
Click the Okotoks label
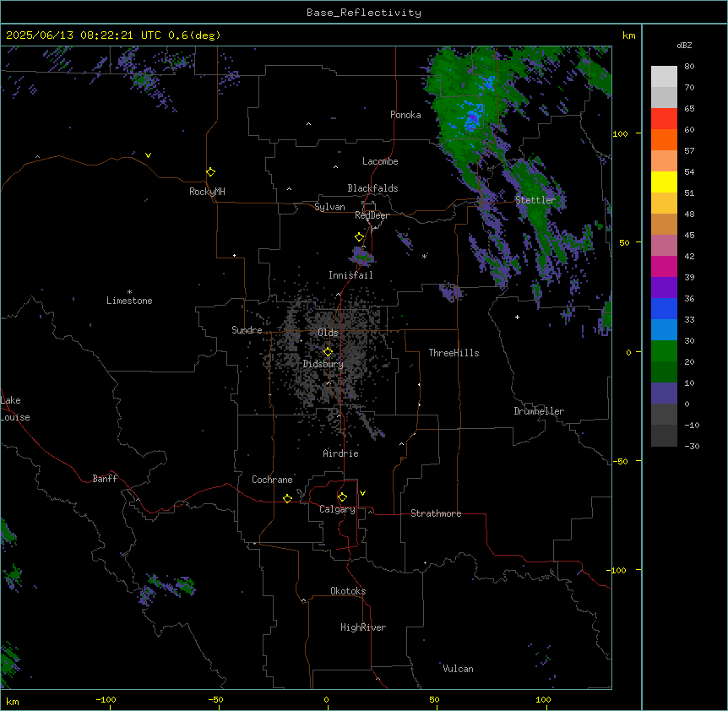coord(348,591)
